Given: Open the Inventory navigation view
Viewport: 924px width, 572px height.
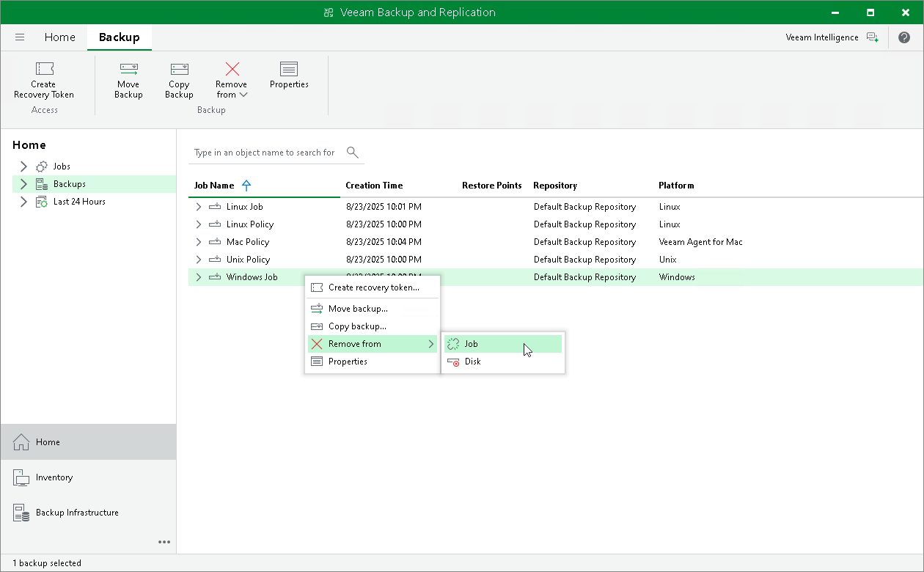Looking at the screenshot, I should [89, 477].
